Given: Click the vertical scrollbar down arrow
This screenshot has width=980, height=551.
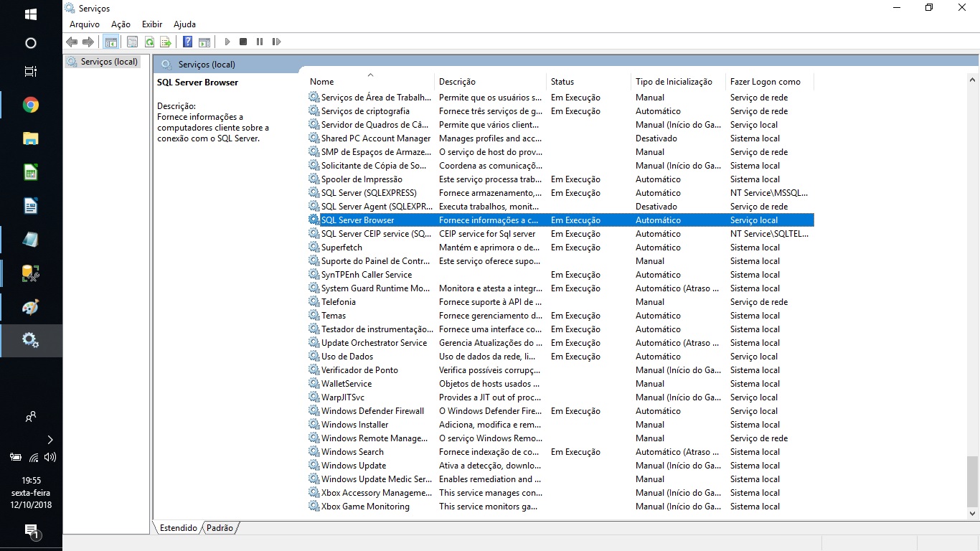Looking at the screenshot, I should pyautogui.click(x=973, y=513).
